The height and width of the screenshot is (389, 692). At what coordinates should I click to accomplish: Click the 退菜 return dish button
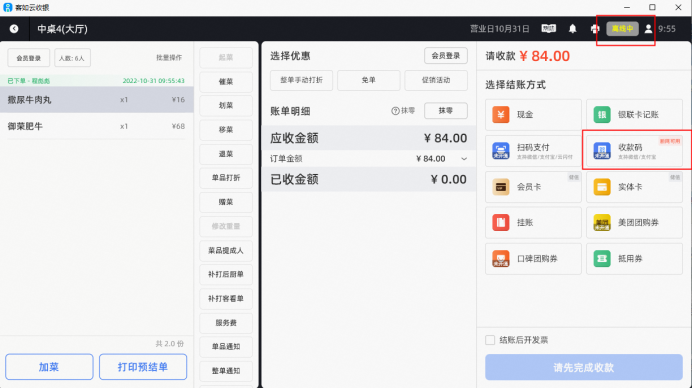[226, 154]
